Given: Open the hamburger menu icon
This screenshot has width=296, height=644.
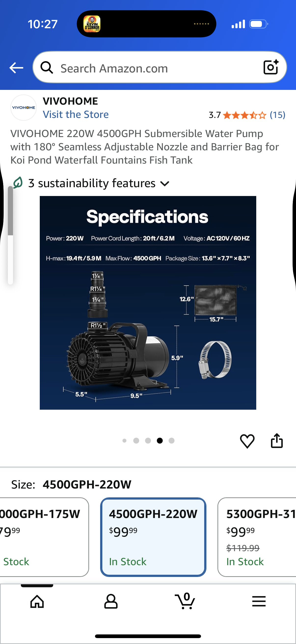Looking at the screenshot, I should coord(259,601).
